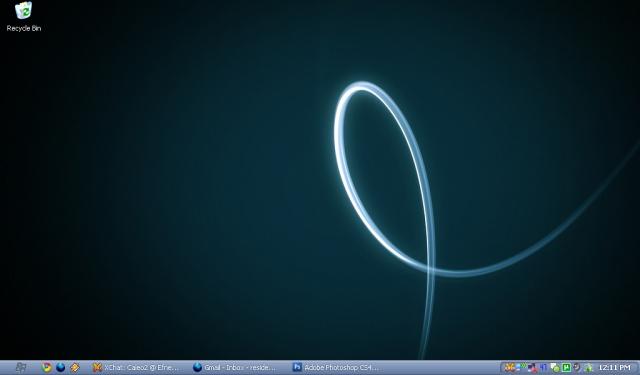Launch Google Chrome from quick launch
This screenshot has height=375, width=640.
[47, 367]
